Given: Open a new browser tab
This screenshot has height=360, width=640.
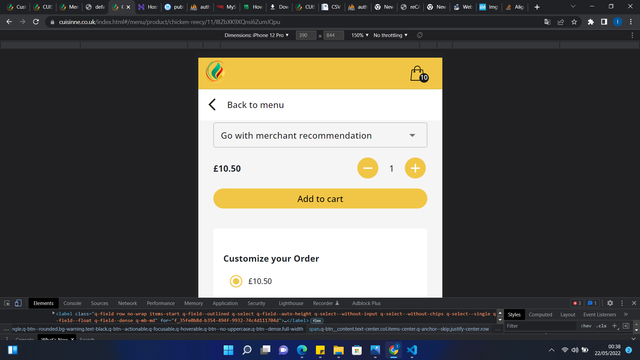Looking at the screenshot, I should click(537, 7).
